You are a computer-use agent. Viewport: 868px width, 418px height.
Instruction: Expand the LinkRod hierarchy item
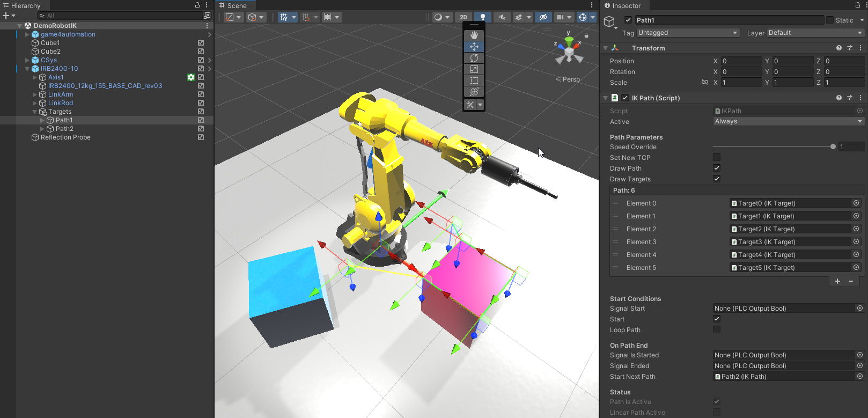pos(35,103)
